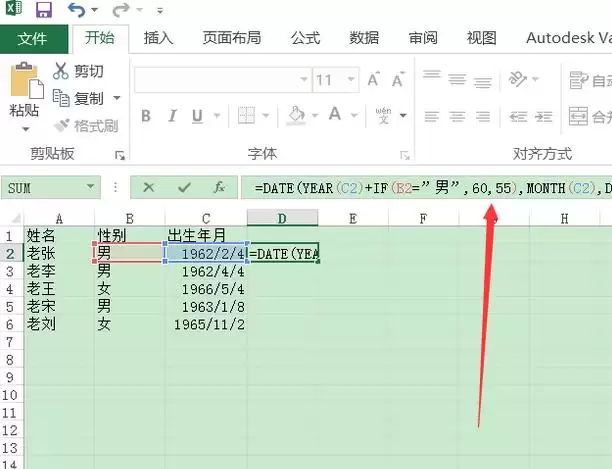Switch to the 公式 tab

click(305, 38)
